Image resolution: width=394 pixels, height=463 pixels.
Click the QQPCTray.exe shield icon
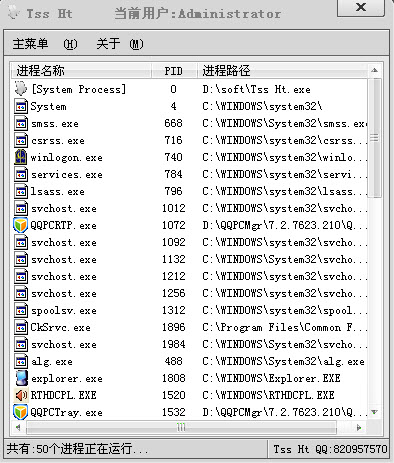[21, 412]
